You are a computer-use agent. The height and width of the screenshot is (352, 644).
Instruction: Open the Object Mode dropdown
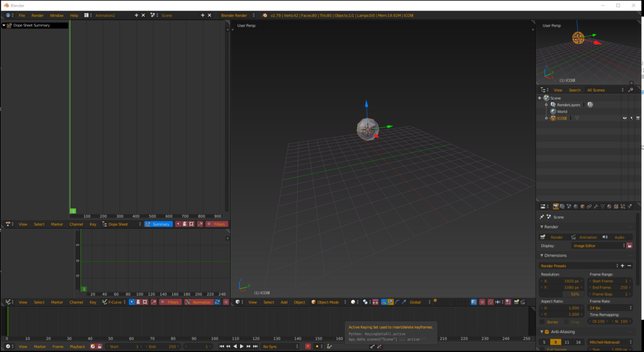tap(328, 302)
